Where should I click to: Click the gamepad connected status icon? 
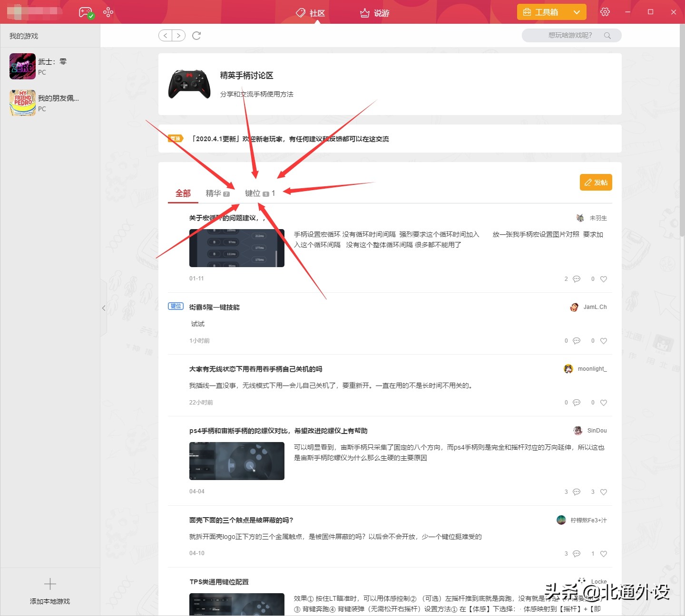tap(86, 12)
